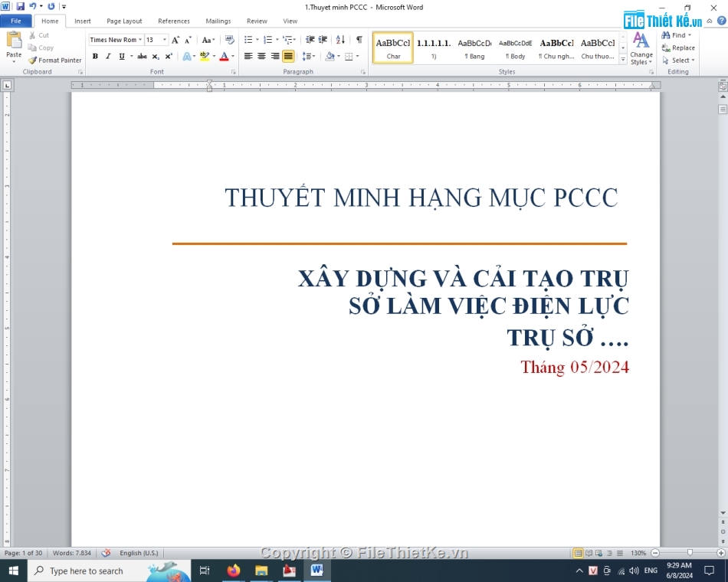Switch to the References tab
728x582 pixels.
click(x=174, y=21)
